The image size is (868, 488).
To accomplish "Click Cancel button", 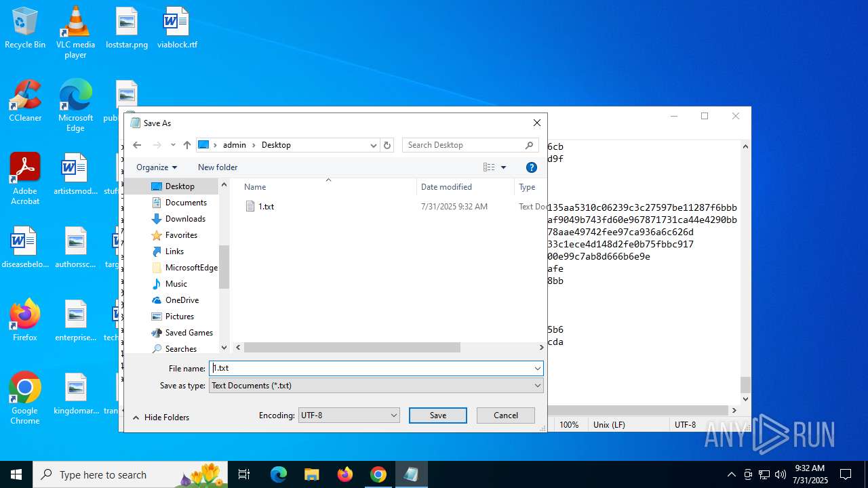I will (506, 415).
